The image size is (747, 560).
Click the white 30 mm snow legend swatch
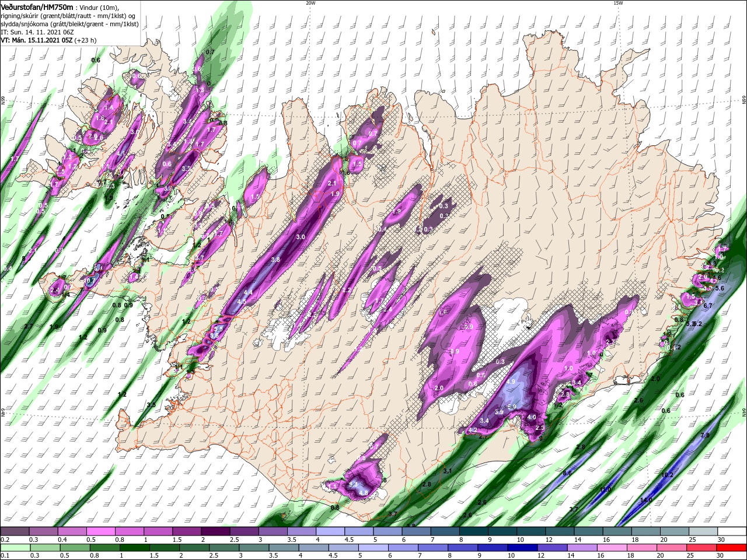(732, 531)
